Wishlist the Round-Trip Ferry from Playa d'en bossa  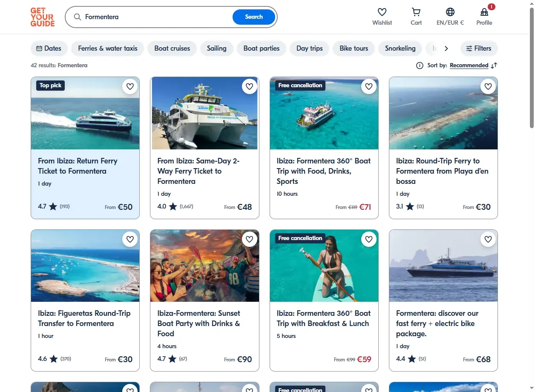click(488, 86)
